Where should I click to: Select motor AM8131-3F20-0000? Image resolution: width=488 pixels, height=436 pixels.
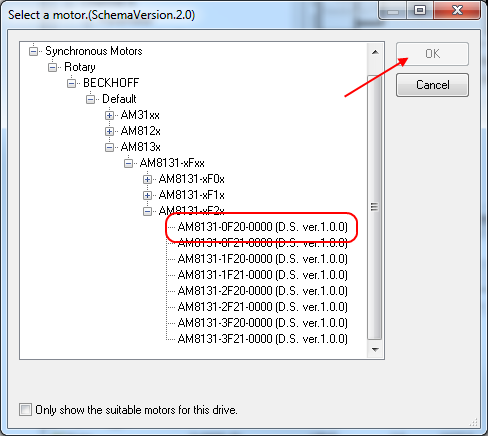point(262,323)
